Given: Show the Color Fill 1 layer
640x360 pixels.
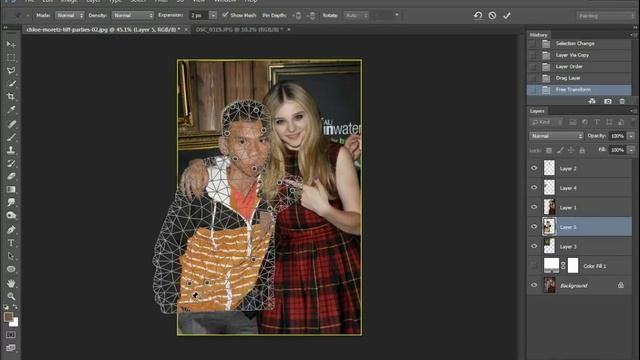Looking at the screenshot, I should [534, 266].
